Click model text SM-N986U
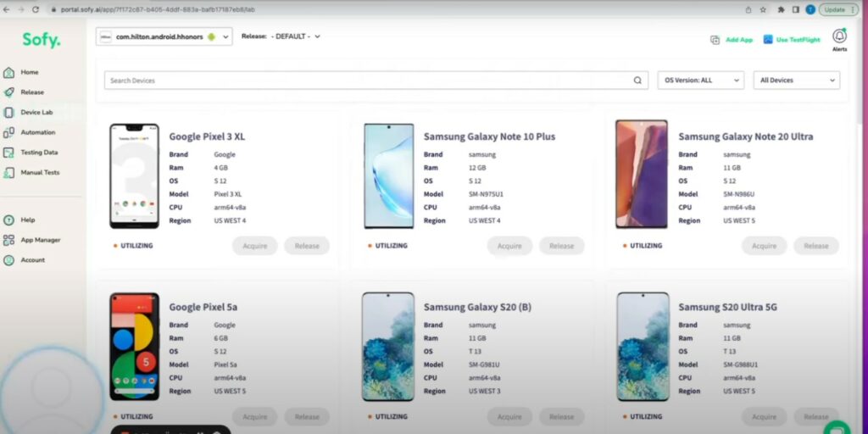The image size is (868, 434). [739, 194]
